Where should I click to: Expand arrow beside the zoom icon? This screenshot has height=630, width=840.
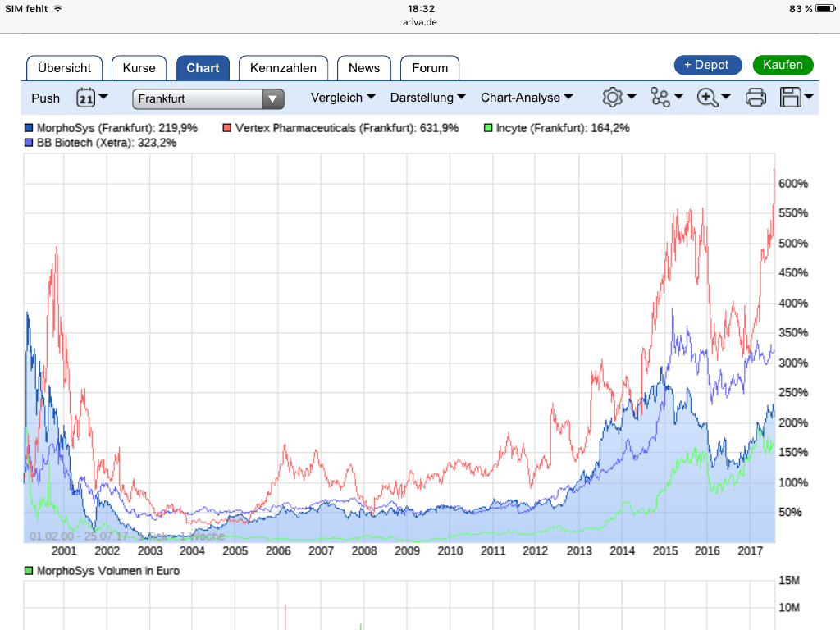coord(726,97)
